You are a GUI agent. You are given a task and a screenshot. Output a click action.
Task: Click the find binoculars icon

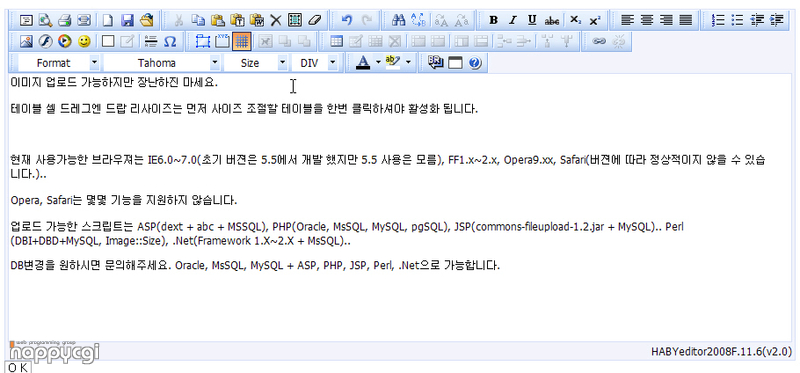tap(398, 20)
